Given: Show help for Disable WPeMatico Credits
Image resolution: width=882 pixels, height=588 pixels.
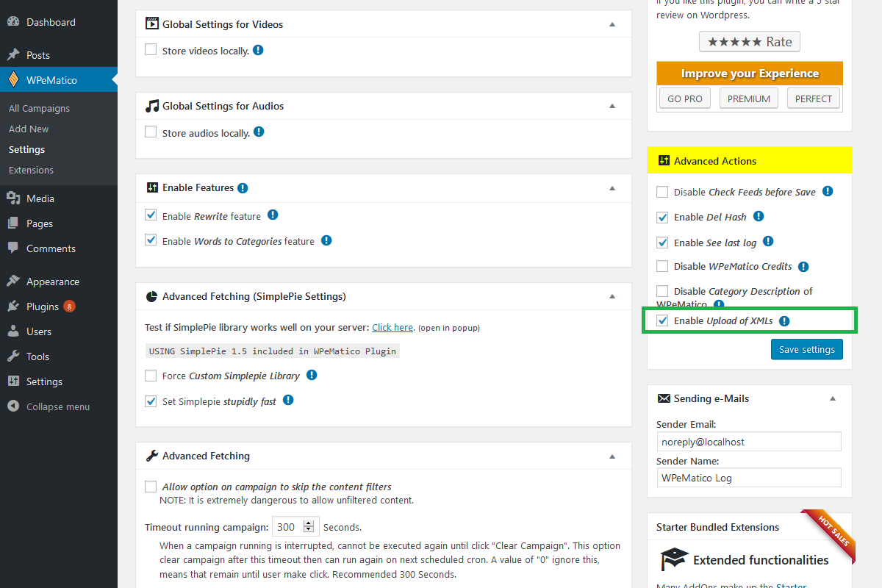Looking at the screenshot, I should click(x=803, y=267).
